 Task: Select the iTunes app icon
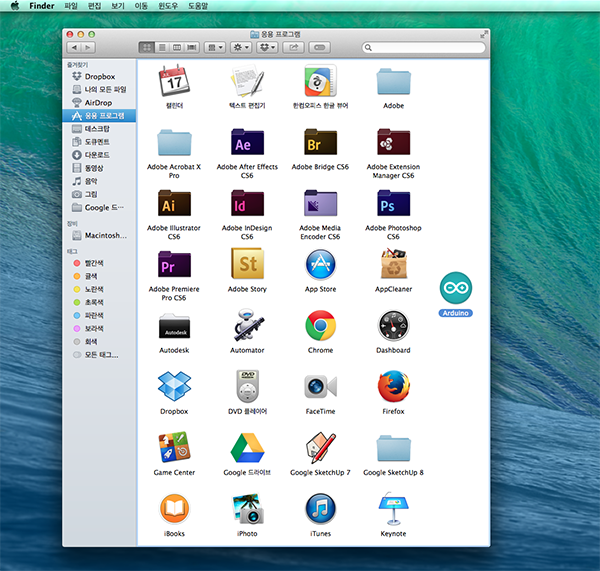tap(320, 509)
